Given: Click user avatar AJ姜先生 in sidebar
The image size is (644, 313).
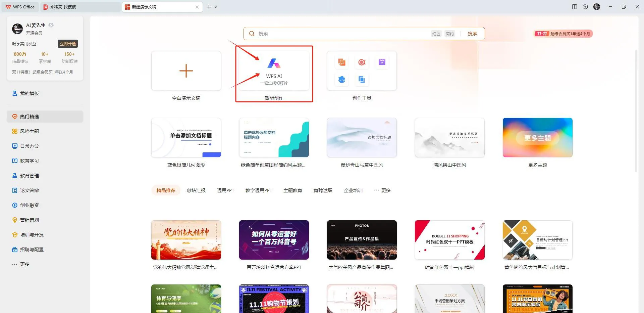Looking at the screenshot, I should point(17,29).
